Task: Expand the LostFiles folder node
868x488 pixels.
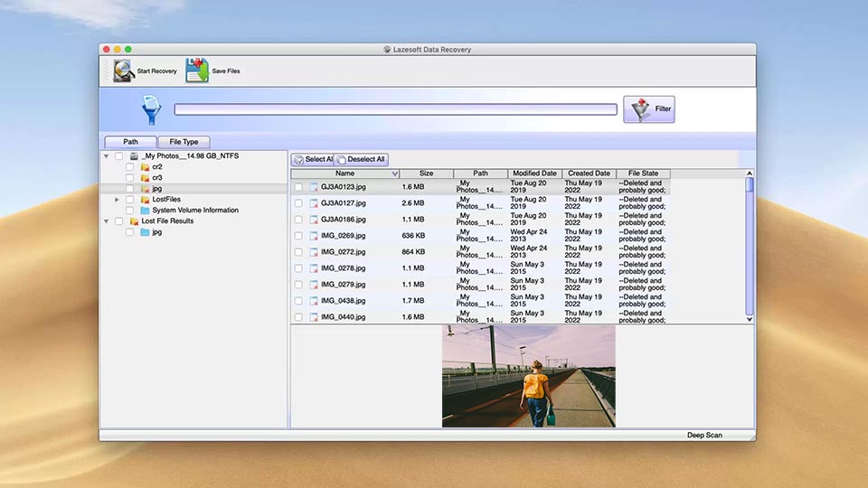Action: [117, 199]
